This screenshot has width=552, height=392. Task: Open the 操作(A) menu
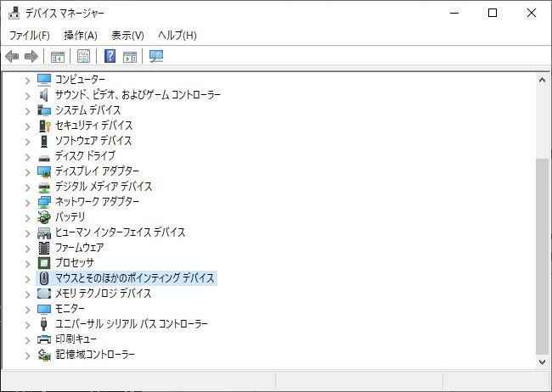pyautogui.click(x=81, y=35)
